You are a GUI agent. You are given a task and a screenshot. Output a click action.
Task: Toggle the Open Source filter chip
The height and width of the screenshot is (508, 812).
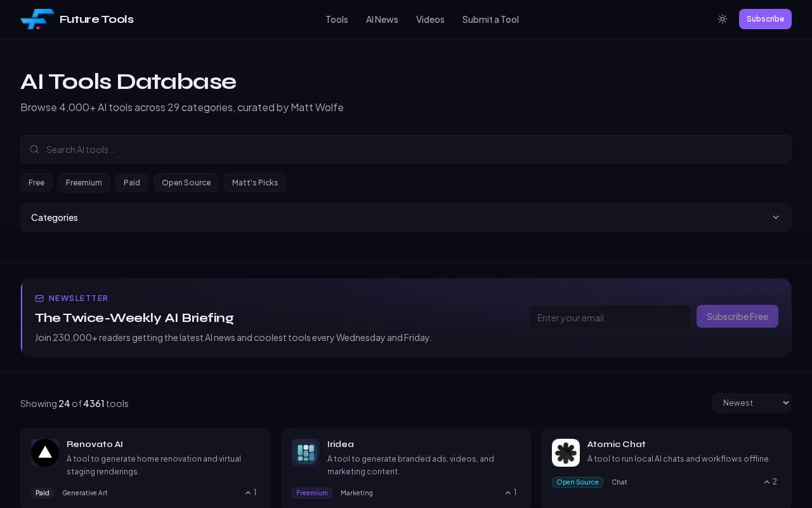(186, 183)
